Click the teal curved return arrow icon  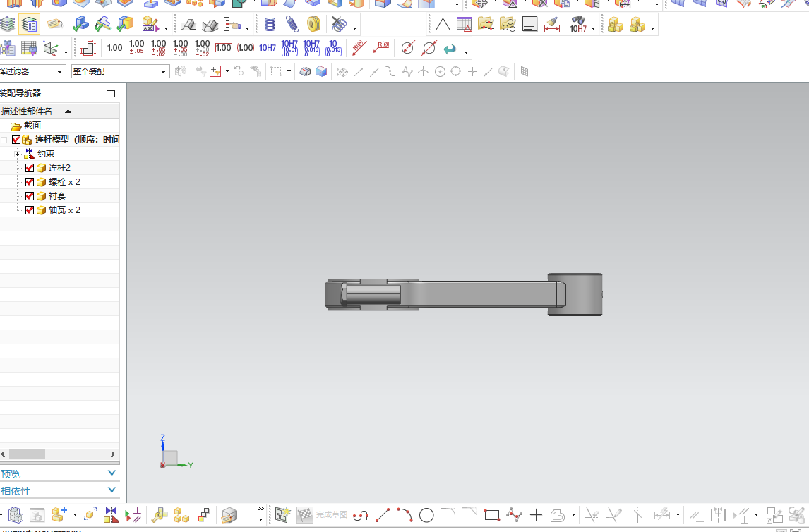click(450, 49)
